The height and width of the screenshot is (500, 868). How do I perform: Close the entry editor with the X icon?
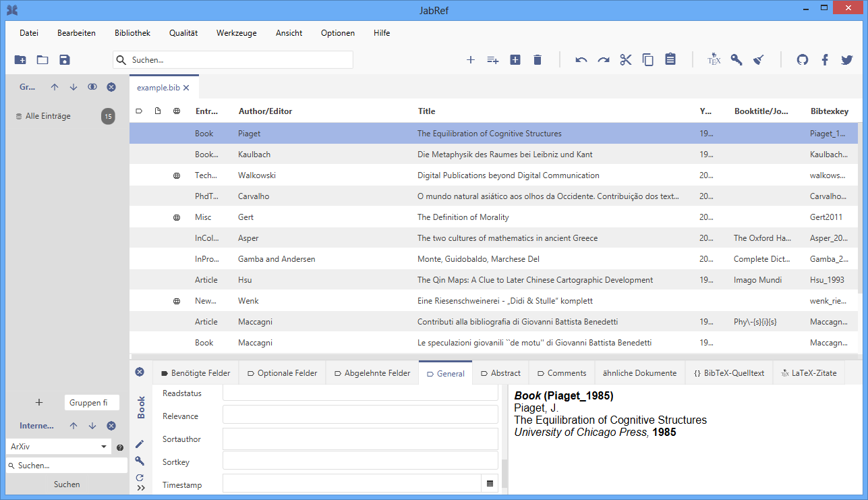click(x=140, y=372)
